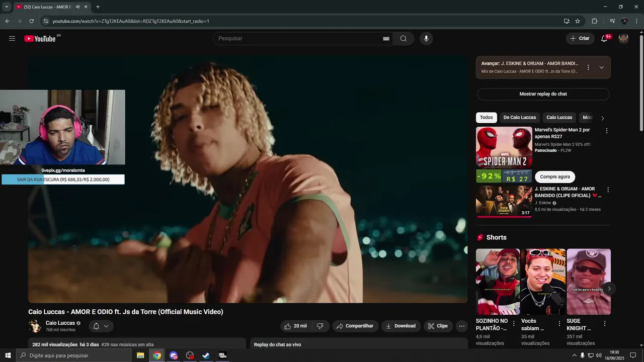Click the browser URL address bar

coord(302,21)
